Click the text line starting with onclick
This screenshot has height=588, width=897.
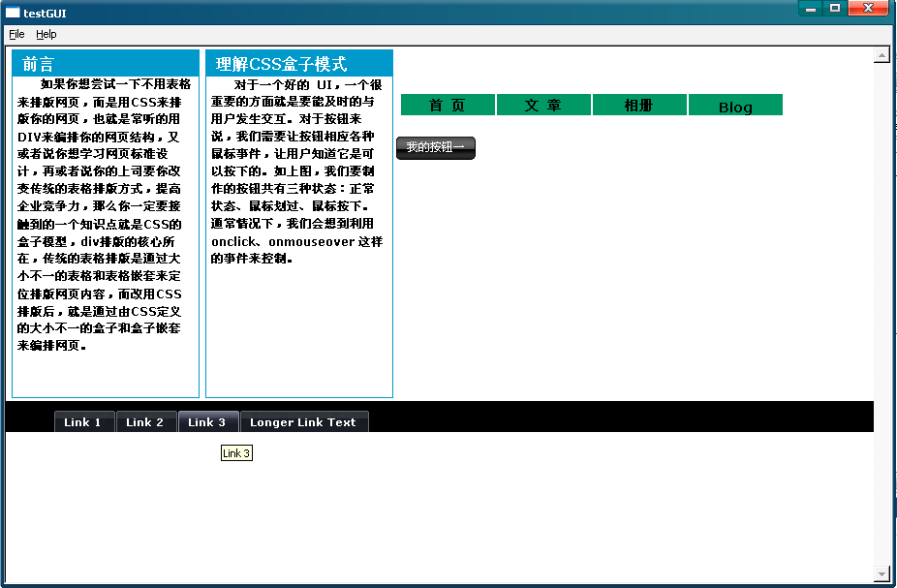click(x=297, y=242)
